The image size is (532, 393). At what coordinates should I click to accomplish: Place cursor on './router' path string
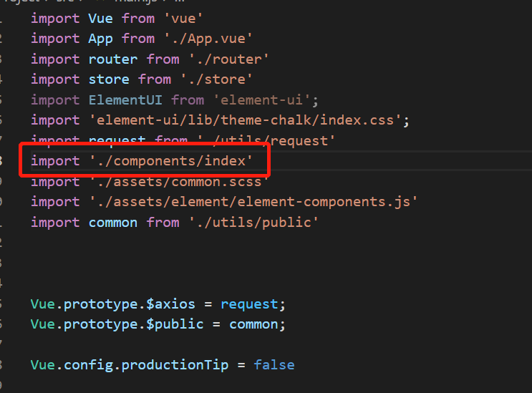228,59
